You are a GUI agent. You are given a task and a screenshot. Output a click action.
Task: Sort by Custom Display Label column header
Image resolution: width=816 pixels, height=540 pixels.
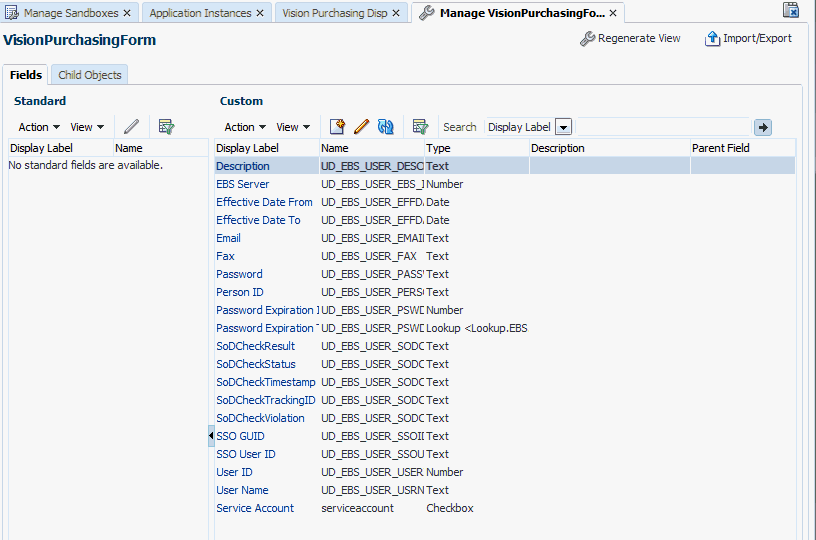(267, 148)
